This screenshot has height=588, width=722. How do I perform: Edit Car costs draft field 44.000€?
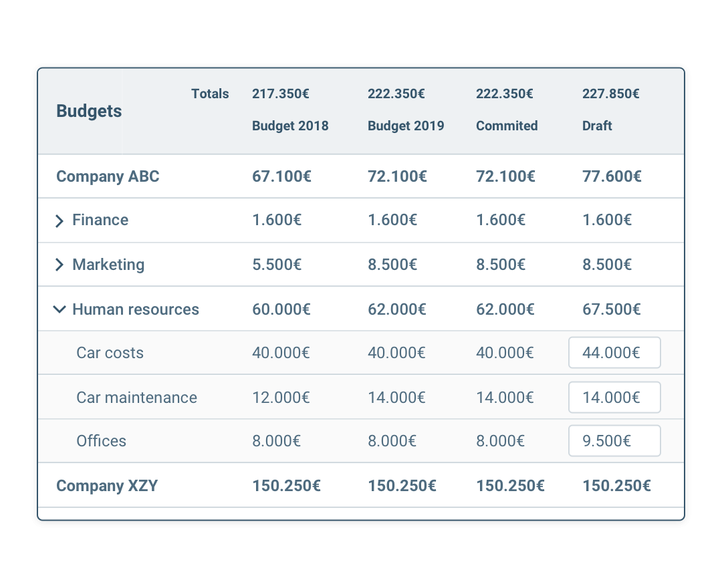tap(614, 352)
